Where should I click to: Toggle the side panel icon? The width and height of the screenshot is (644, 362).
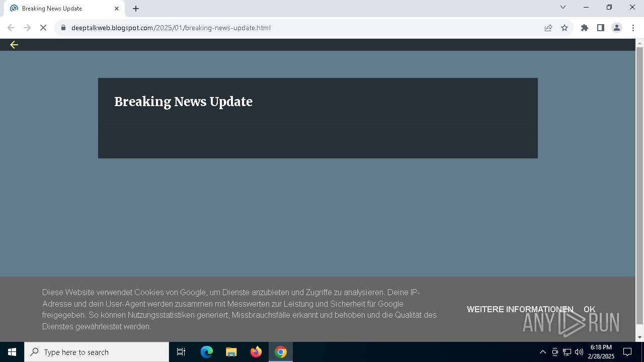601,28
